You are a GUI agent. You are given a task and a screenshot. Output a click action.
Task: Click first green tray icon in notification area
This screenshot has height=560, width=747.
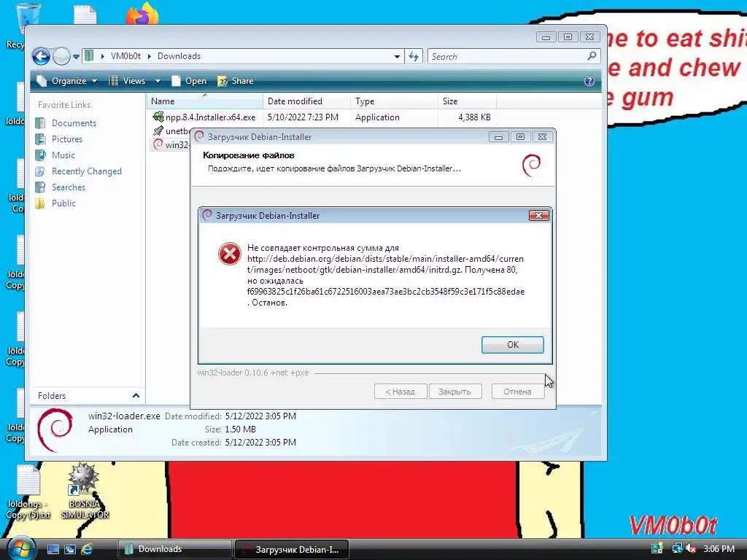coord(657,548)
